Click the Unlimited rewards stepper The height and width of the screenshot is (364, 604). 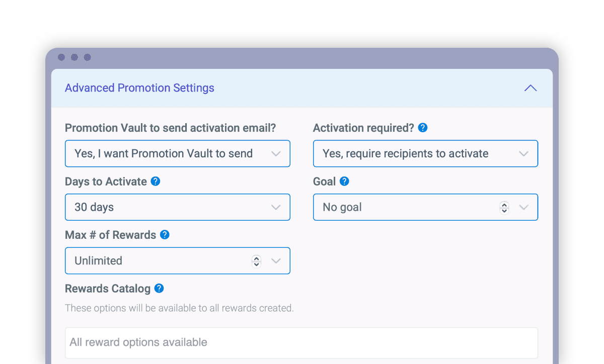click(256, 260)
